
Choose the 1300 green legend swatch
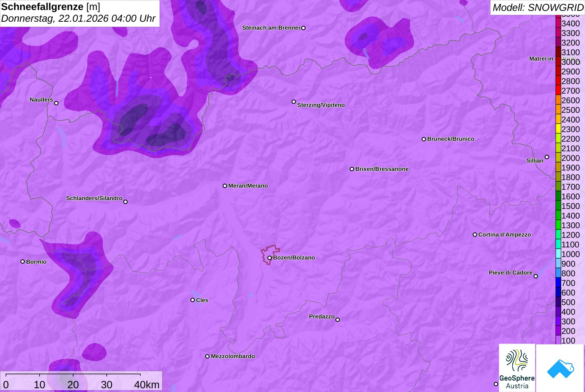pos(558,225)
